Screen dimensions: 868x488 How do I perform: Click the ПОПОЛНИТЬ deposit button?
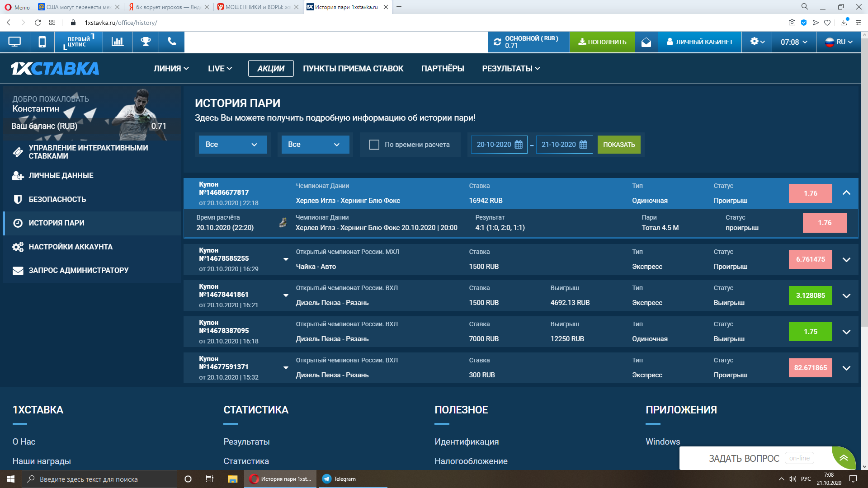coord(602,42)
